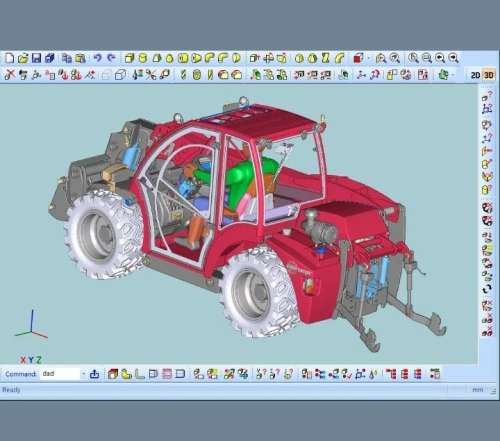Click the blue 3D cube icon beside Save

coord(50,58)
